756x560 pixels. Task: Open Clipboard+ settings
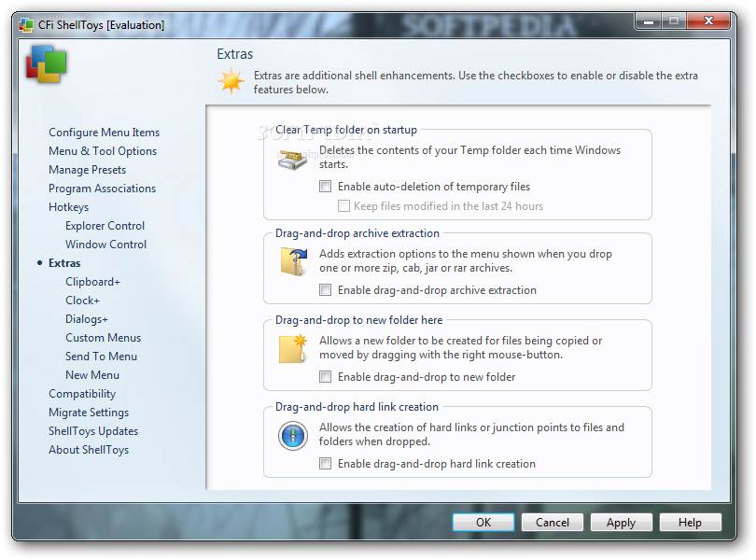click(x=92, y=282)
